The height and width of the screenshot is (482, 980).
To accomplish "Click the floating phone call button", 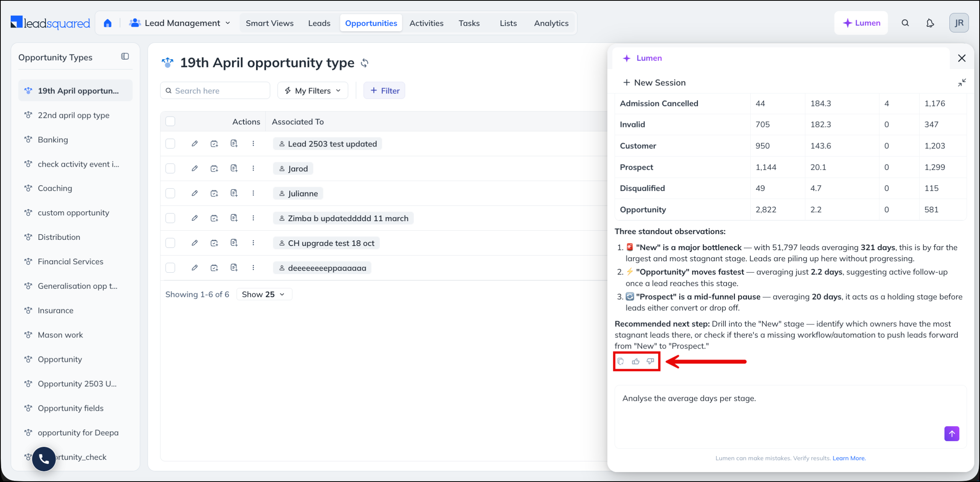I will pos(44,459).
